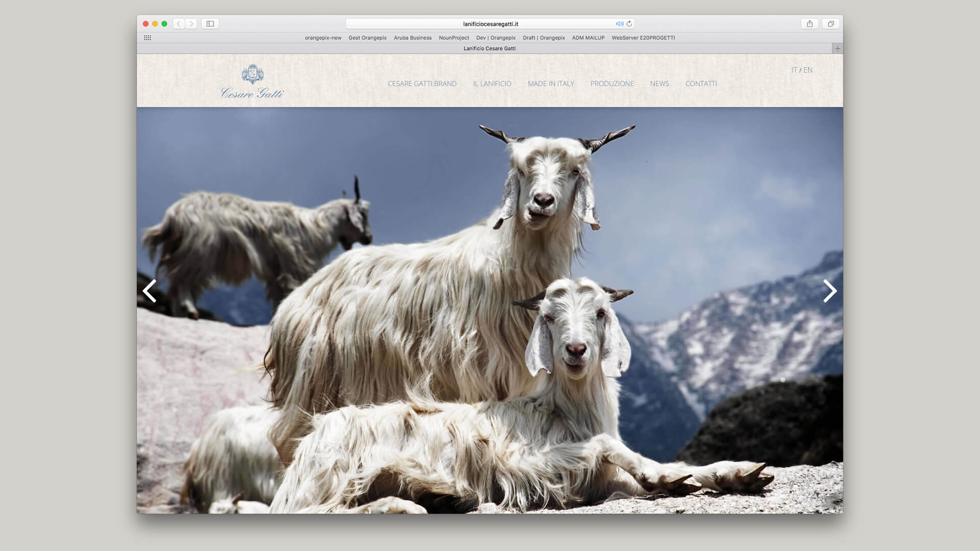Open the ADM MAILUP bookmark
The width and height of the screenshot is (980, 551).
tap(588, 38)
